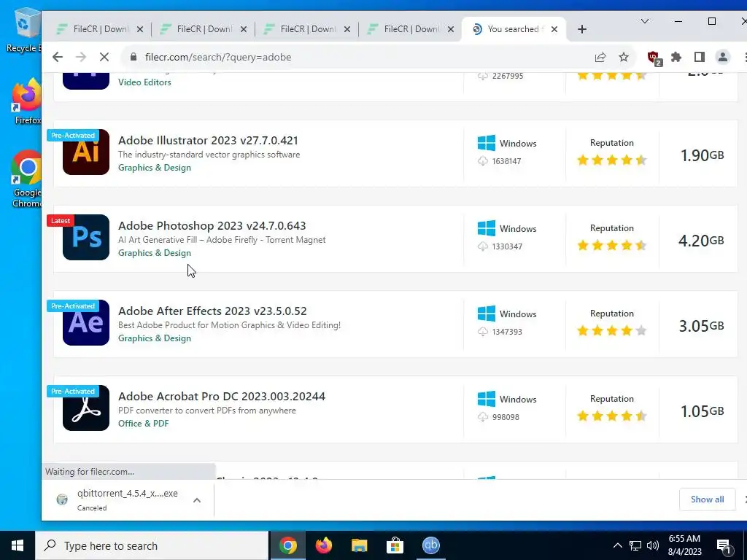Expand the qbittorrent download item options

point(197,500)
